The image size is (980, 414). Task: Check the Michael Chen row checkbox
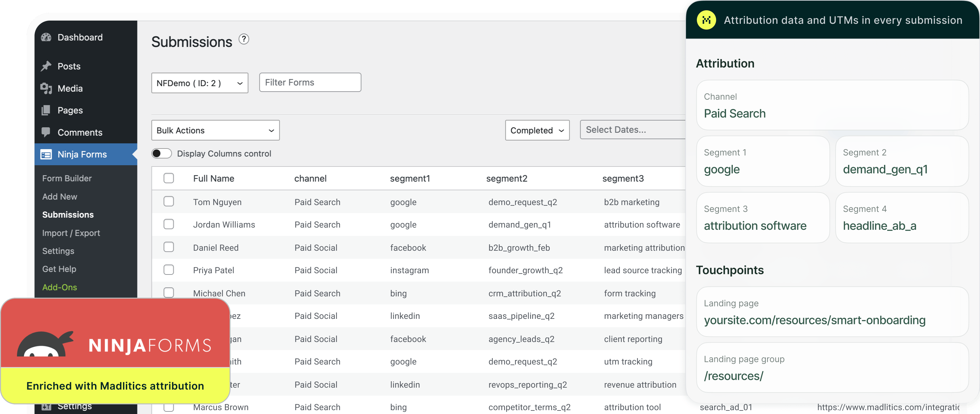coord(169,292)
